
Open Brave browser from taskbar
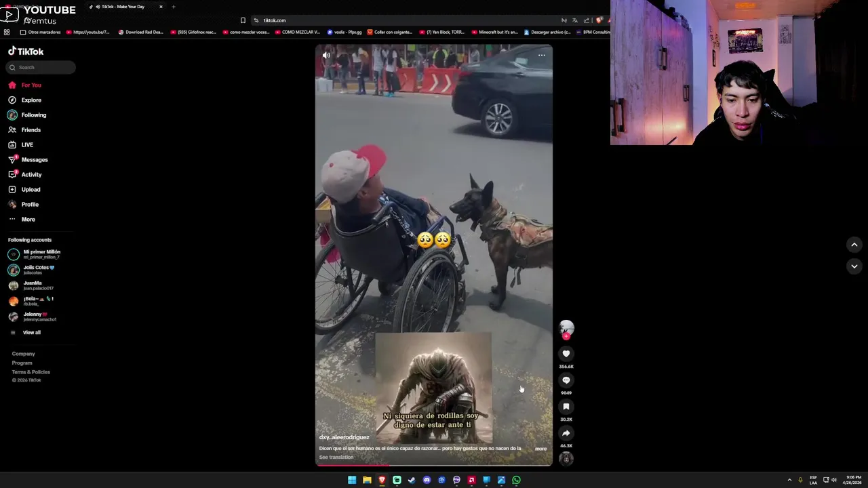tap(382, 480)
